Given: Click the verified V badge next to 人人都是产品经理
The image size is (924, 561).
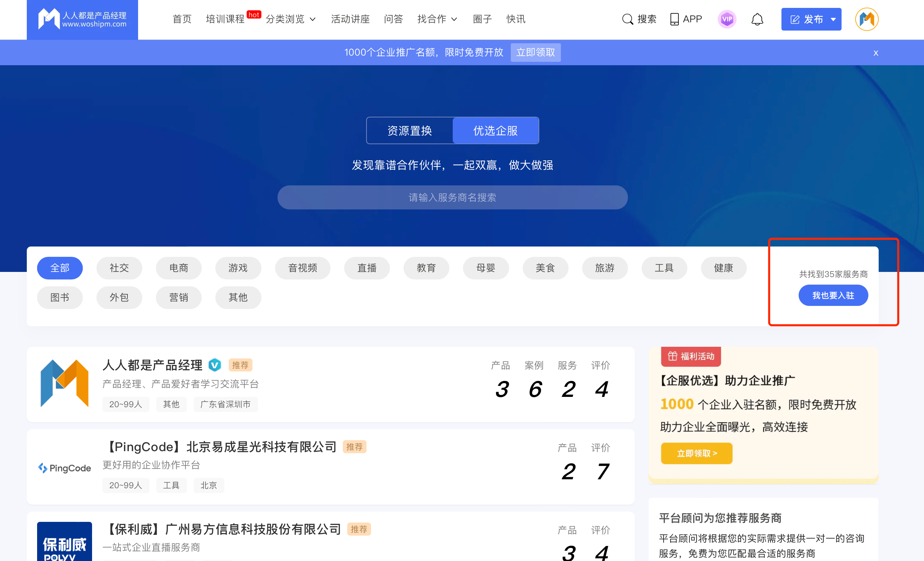Looking at the screenshot, I should coord(215,365).
